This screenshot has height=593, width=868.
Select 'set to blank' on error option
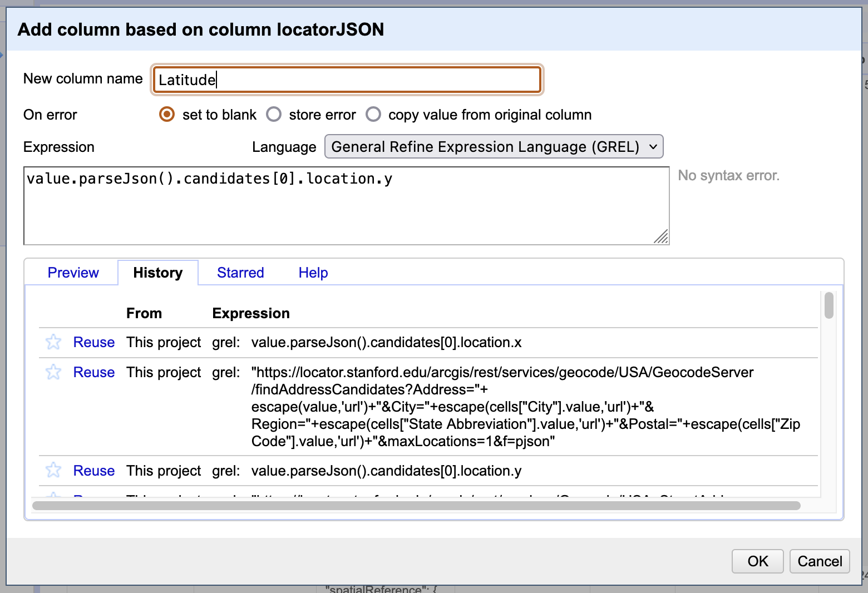pyautogui.click(x=167, y=115)
